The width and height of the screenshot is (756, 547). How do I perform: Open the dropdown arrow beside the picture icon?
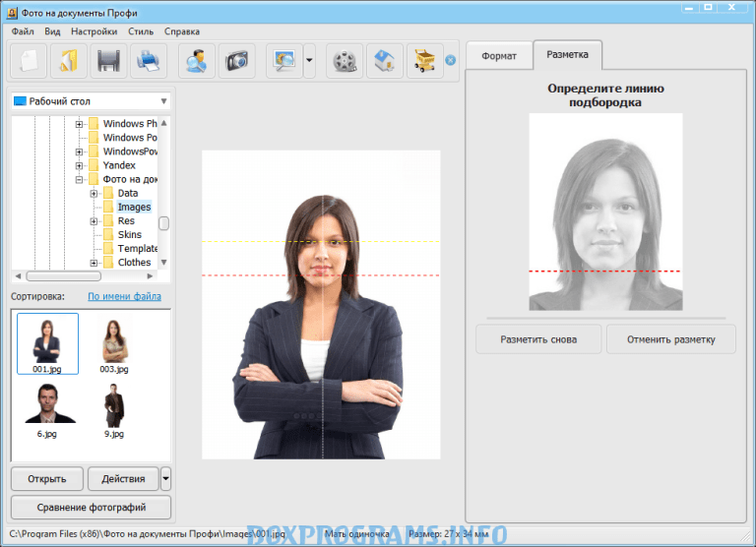[309, 61]
